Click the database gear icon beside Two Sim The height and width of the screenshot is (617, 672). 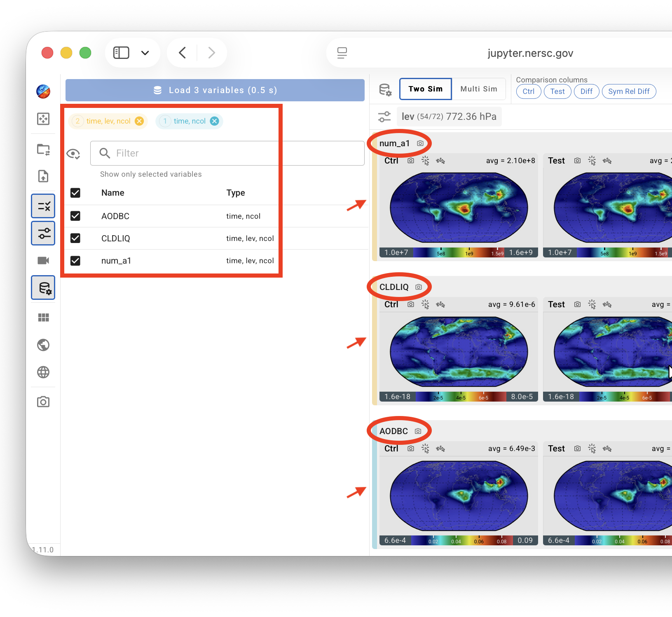coord(385,90)
